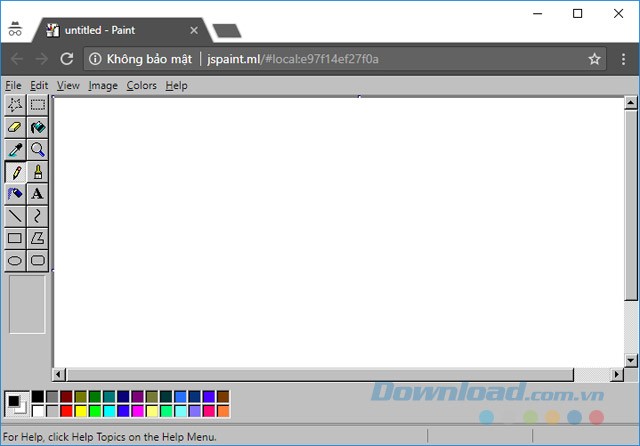The height and width of the screenshot is (446, 640).
Task: Pick the teal color swatch
Action: coord(109,397)
